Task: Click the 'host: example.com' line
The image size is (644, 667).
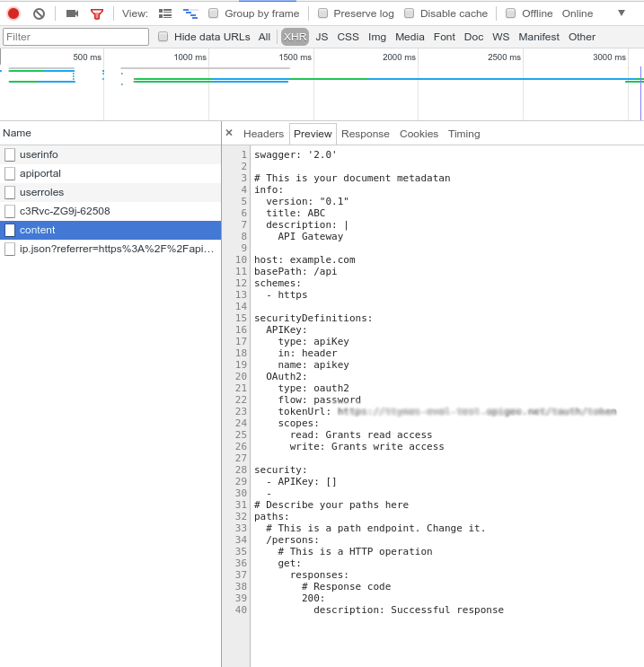Action: click(x=304, y=260)
